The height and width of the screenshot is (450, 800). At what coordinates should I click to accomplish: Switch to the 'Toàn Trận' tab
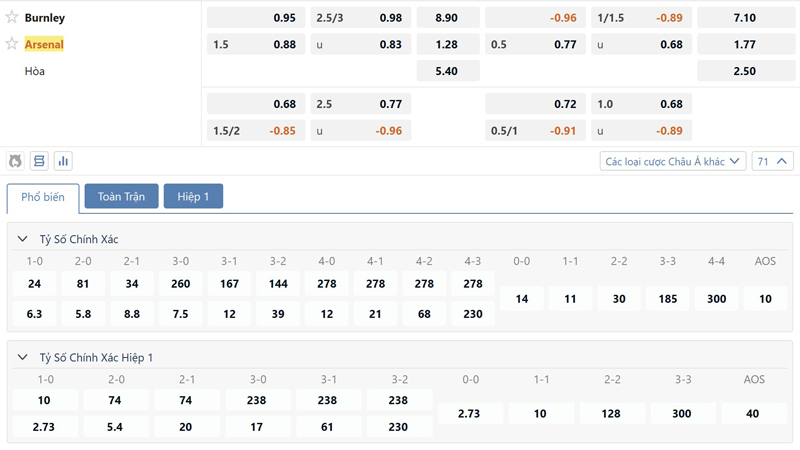pos(121,197)
